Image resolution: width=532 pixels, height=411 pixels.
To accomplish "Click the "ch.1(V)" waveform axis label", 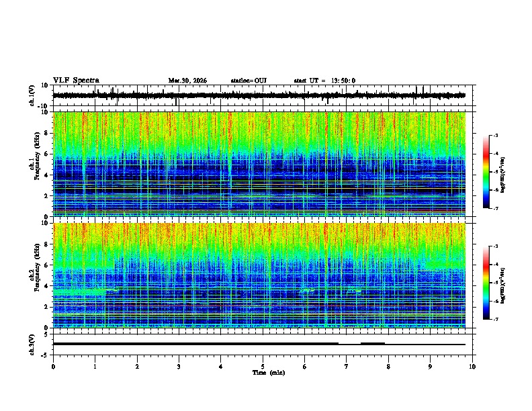I will (x=32, y=95).
